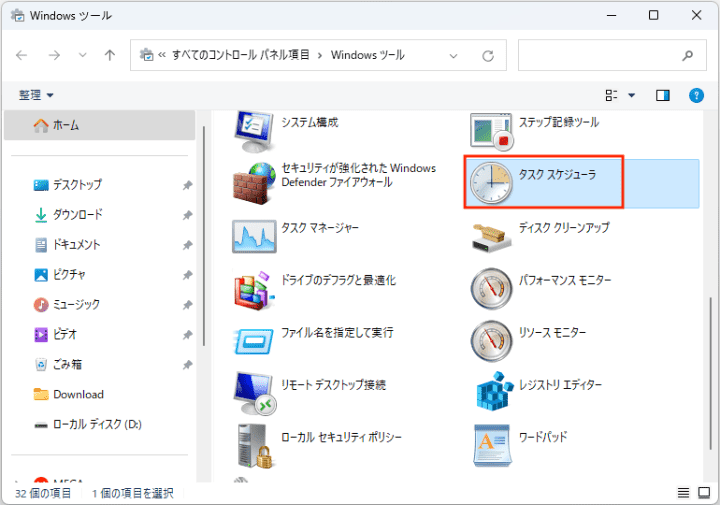720x505 pixels.
Task: Go up one level with up arrow
Action: [x=110, y=56]
